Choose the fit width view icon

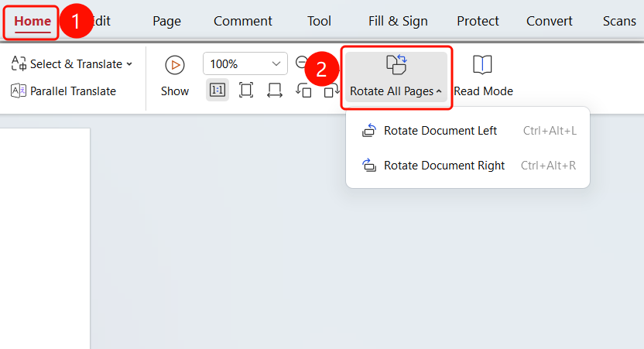click(274, 90)
